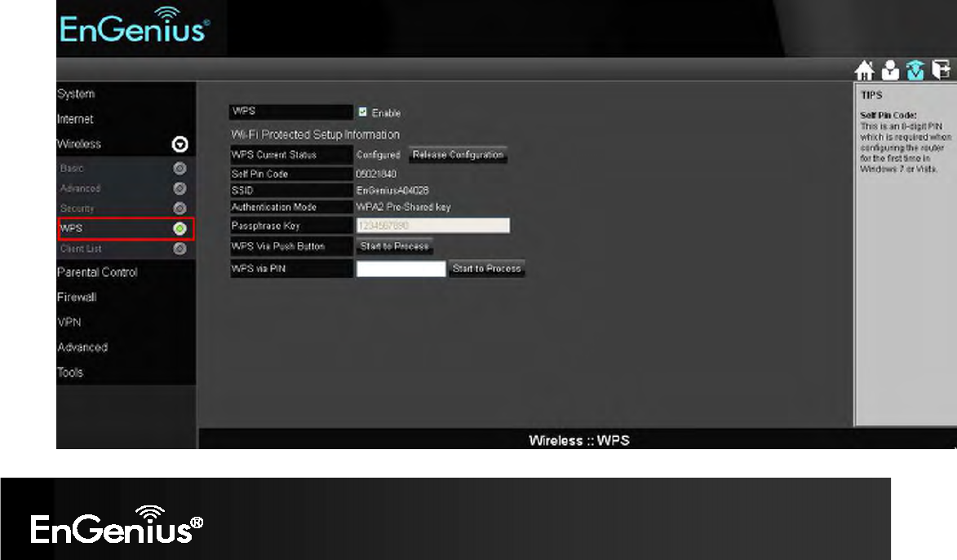This screenshot has height=560, width=957.
Task: Click the user account icon
Action: (x=890, y=71)
